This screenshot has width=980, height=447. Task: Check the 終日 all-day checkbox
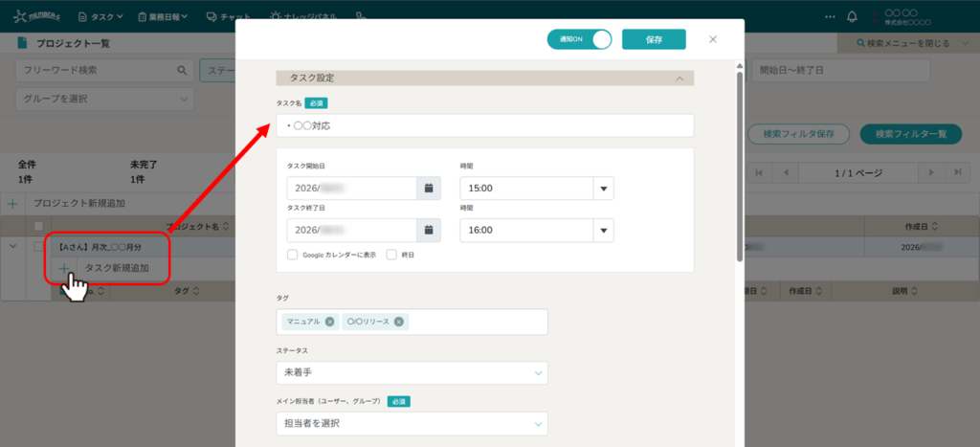click(x=391, y=255)
